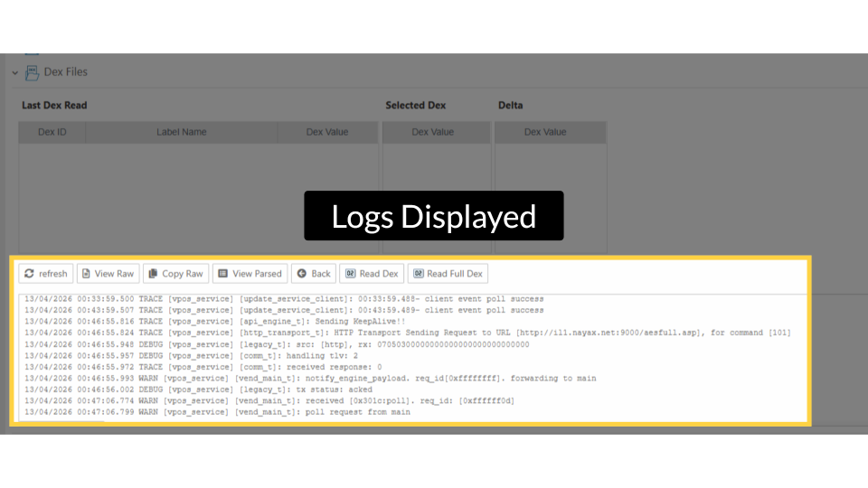Click the Read Full Dex icon

pyautogui.click(x=418, y=274)
